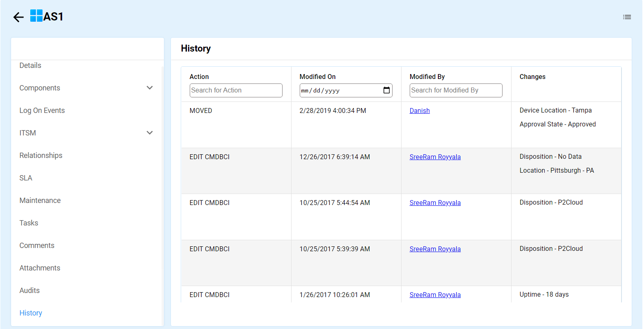Expand the Components section
644x329 pixels.
(x=150, y=88)
